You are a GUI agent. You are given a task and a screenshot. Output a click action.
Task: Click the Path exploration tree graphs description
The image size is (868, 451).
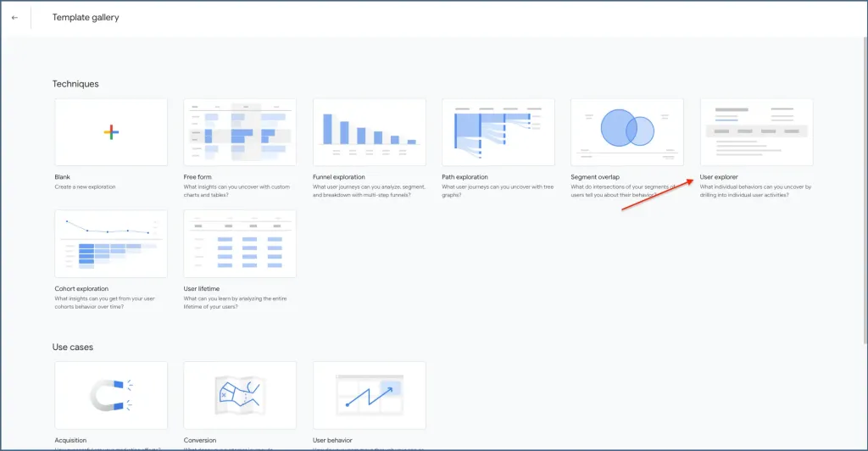tap(498, 191)
